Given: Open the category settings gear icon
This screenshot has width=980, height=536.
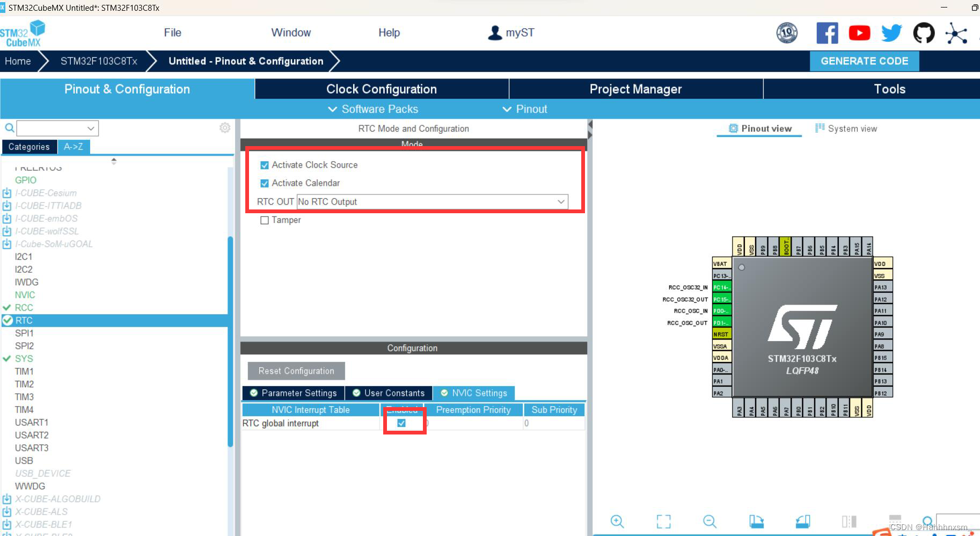Looking at the screenshot, I should click(225, 128).
